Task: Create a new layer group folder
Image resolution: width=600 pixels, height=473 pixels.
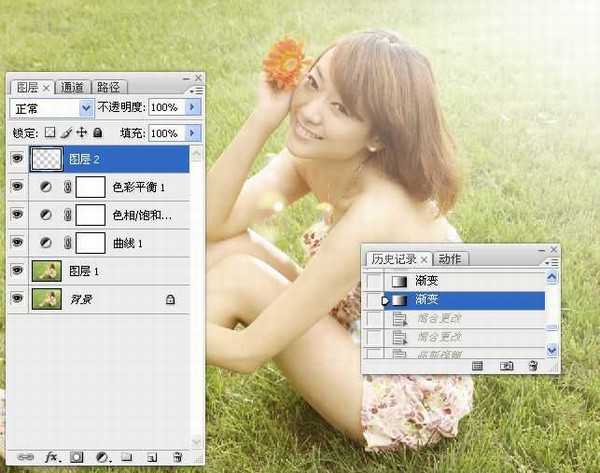Action: point(127,457)
